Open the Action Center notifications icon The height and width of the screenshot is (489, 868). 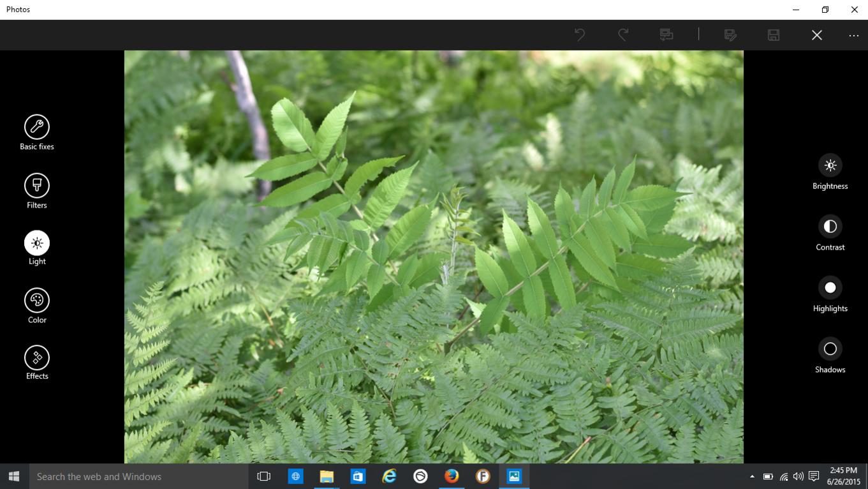(814, 476)
